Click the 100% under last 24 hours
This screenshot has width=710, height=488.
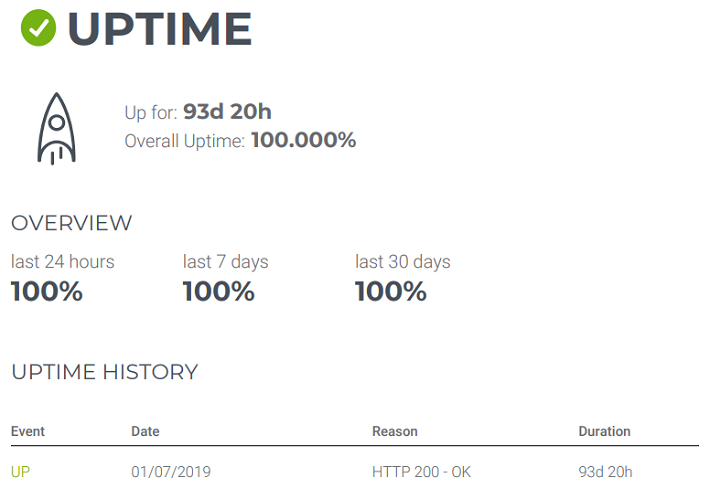pos(47,291)
